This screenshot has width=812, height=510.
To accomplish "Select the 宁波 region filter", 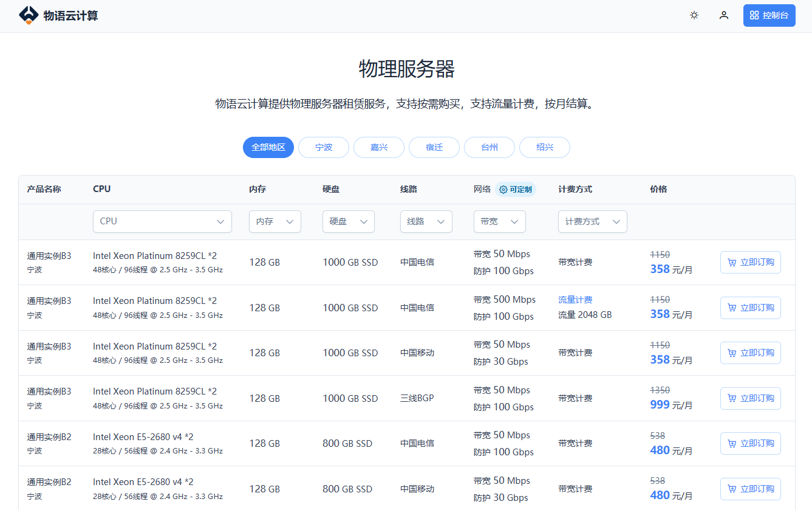I will pos(324,147).
